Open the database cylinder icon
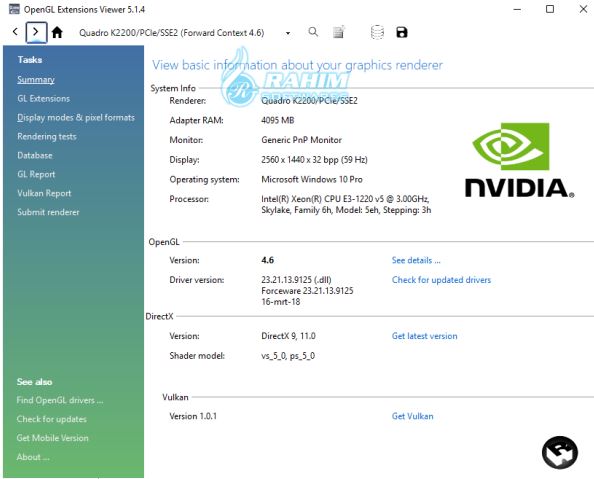Screen dimensions: 594x479 tap(377, 32)
